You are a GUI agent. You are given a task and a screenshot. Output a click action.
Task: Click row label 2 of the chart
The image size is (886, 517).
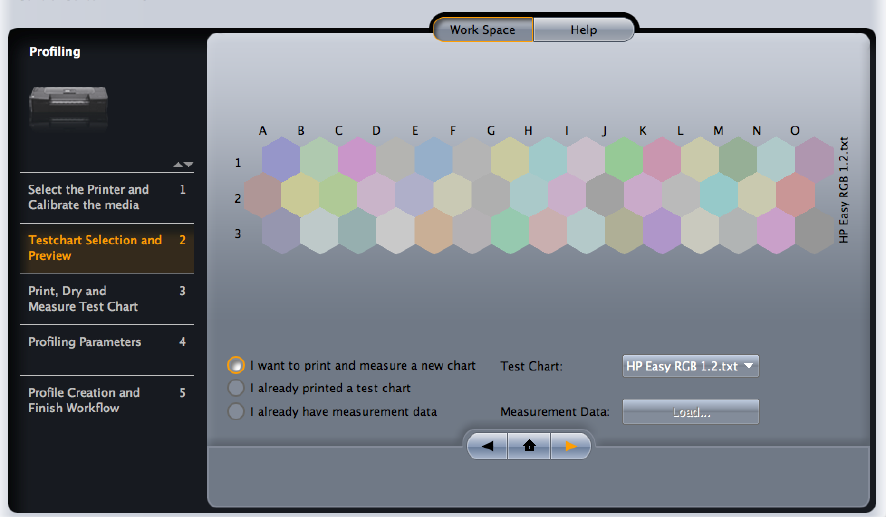tap(238, 198)
